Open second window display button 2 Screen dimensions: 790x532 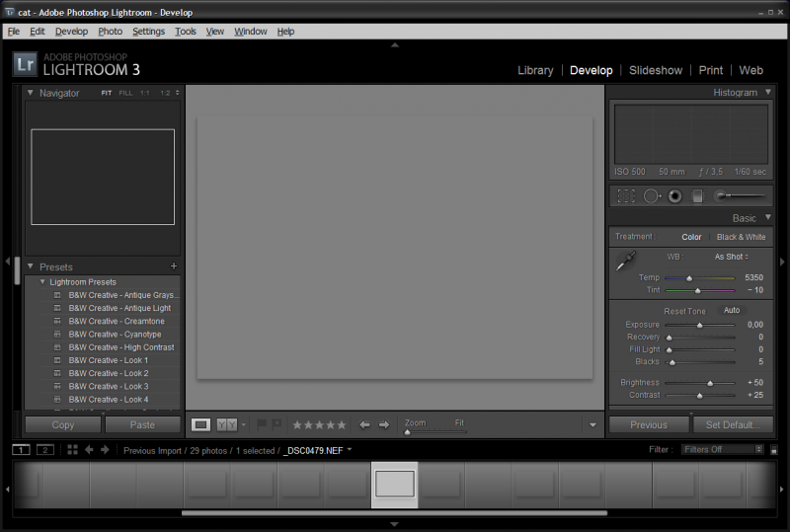tap(44, 450)
